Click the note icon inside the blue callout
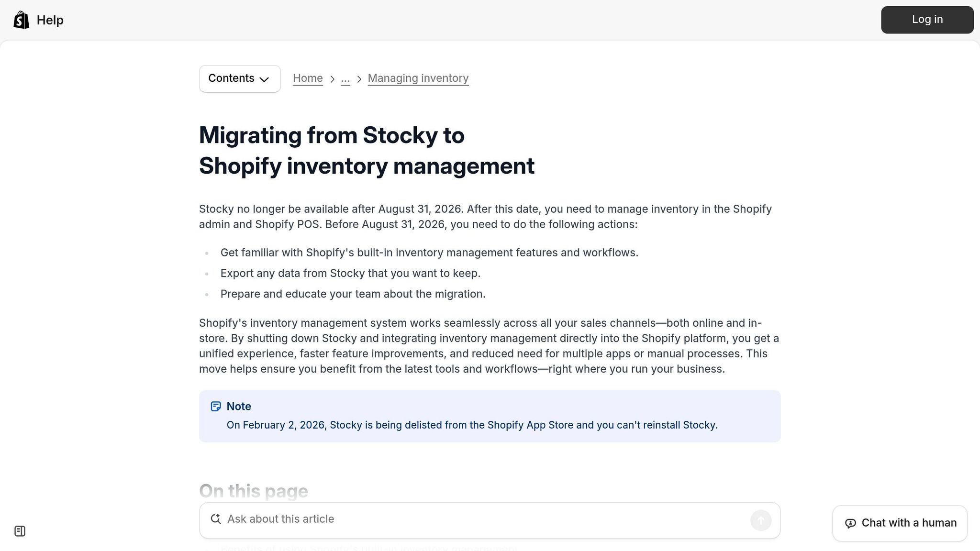Viewport: 980px width, 551px height. [216, 406]
